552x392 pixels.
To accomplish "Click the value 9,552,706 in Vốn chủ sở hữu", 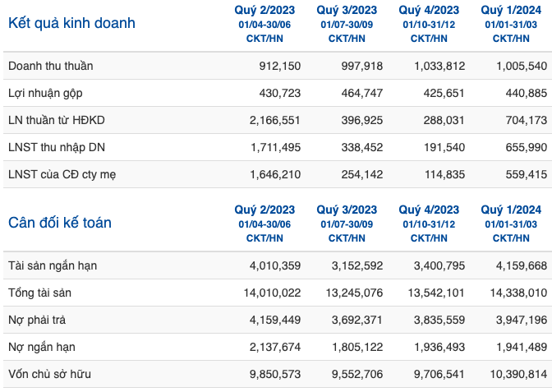I will coord(357,374).
